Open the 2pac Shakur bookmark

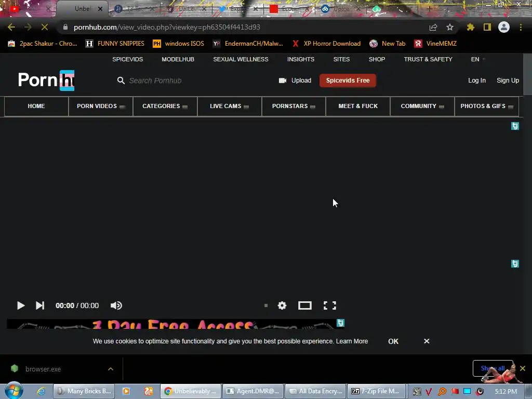(x=43, y=44)
